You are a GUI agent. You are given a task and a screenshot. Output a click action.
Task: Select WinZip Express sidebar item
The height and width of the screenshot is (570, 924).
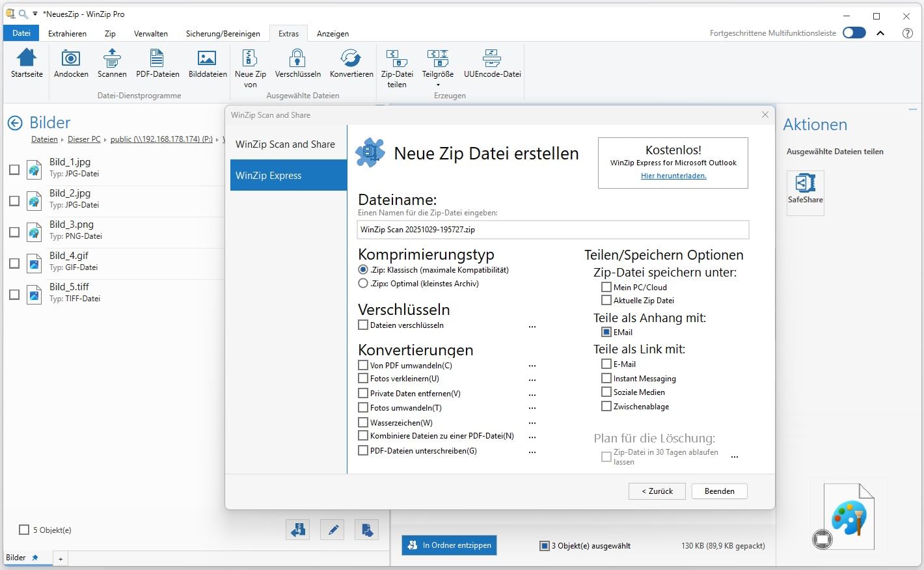click(x=288, y=176)
